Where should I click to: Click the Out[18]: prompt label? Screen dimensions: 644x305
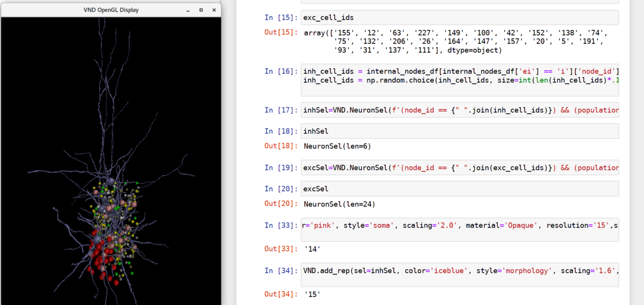(281, 146)
